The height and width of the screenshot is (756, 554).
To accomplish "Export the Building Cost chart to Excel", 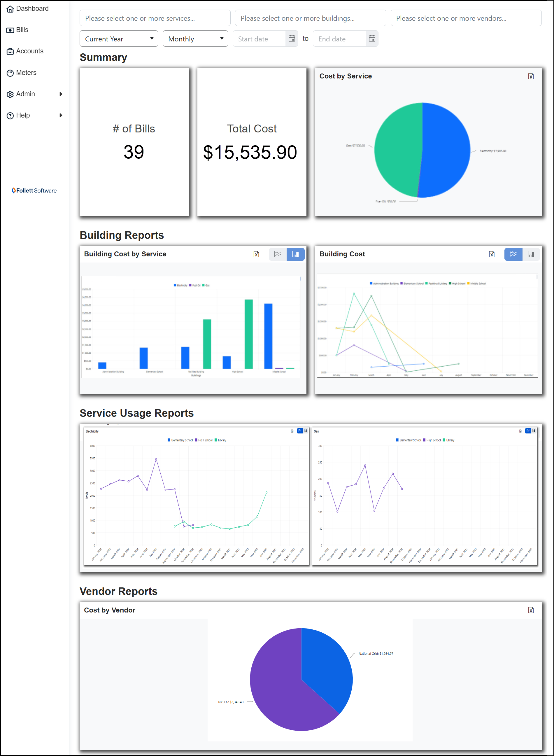I will point(491,254).
